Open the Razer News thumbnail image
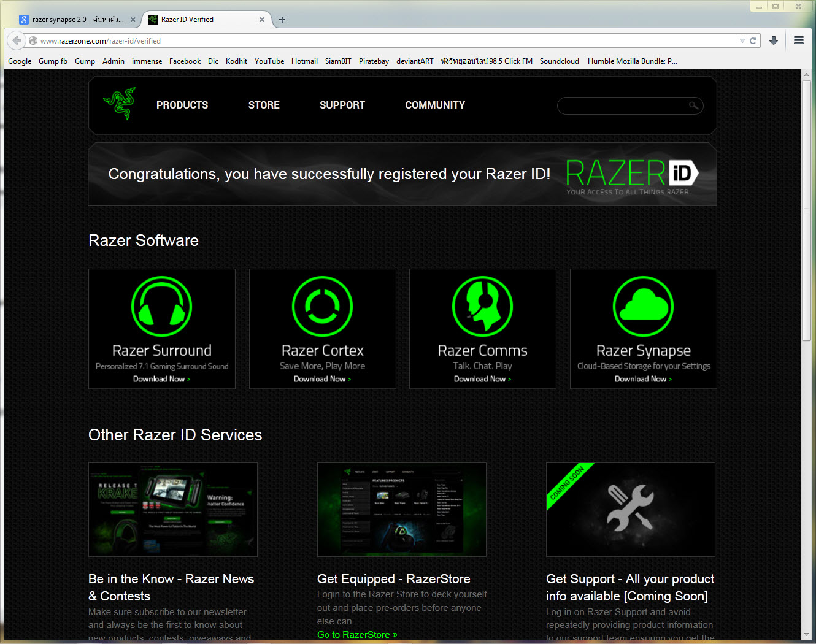This screenshot has width=816, height=644. (x=173, y=510)
